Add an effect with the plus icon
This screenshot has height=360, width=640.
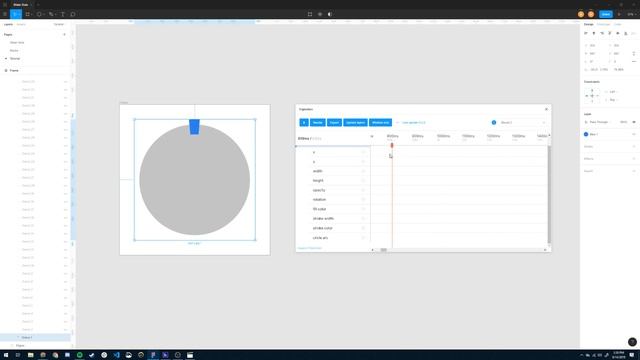[x=634, y=159]
